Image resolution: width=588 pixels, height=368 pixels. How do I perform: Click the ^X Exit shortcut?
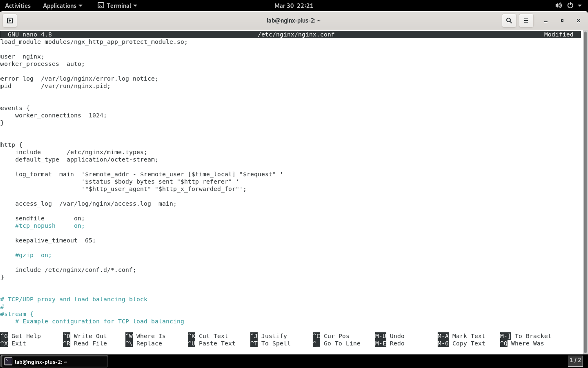pyautogui.click(x=13, y=343)
